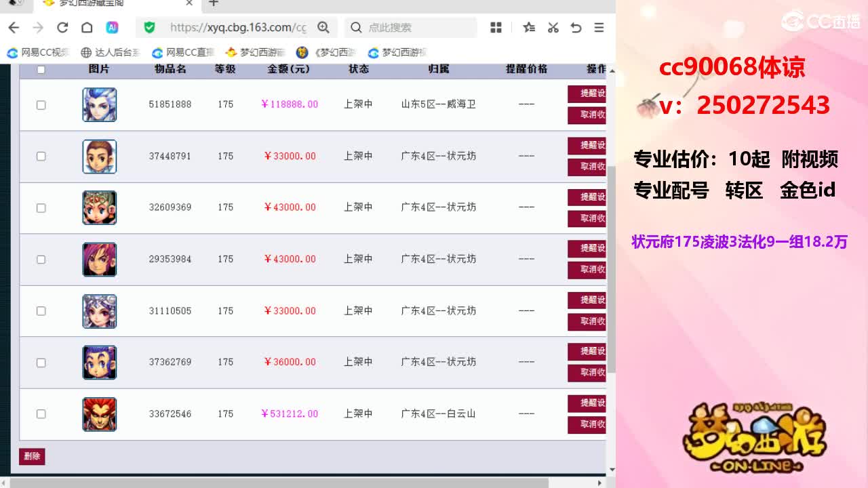Image resolution: width=868 pixels, height=488 pixels.
Task: Open the first 梦幻西游 bookmark with gold icon
Action: point(256,52)
